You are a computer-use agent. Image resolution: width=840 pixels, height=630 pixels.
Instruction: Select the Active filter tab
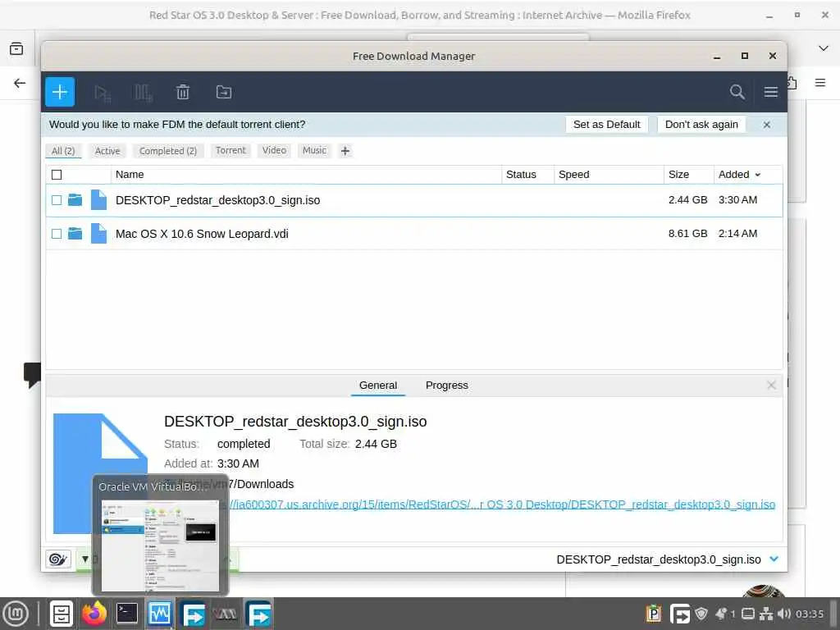[x=107, y=151]
